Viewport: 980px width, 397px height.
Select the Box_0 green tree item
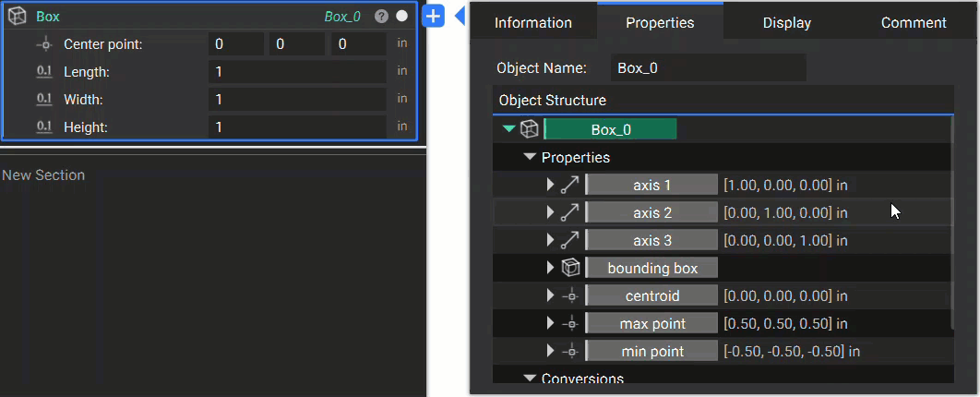[x=611, y=129]
